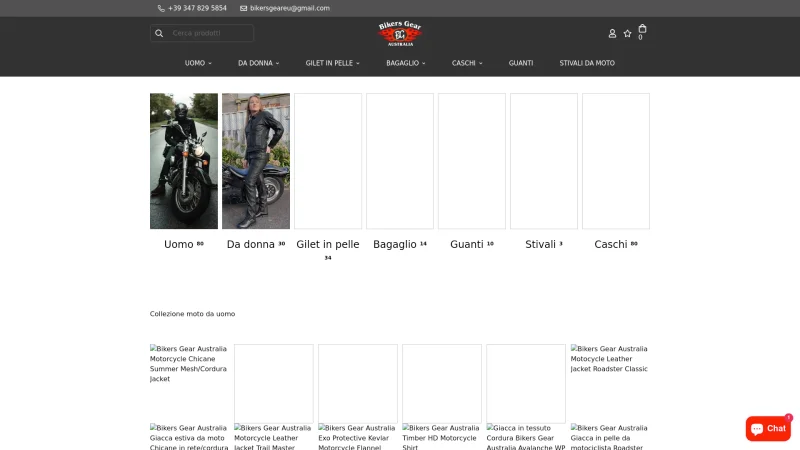Image resolution: width=800 pixels, height=450 pixels.
Task: Open the Bagaglio category tile
Action: (x=399, y=161)
